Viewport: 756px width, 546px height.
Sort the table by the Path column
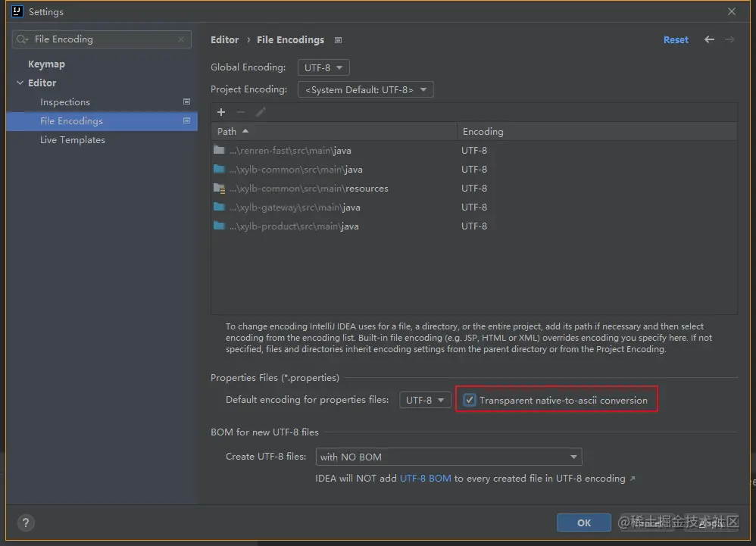tap(227, 131)
